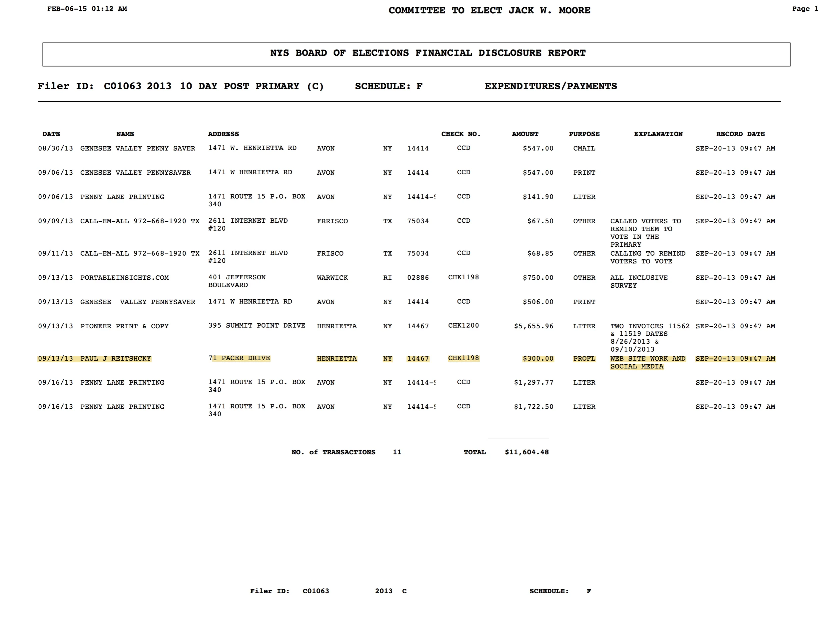833x644 pixels.
Task: Select the date '08/30/13'
Action: (x=55, y=148)
